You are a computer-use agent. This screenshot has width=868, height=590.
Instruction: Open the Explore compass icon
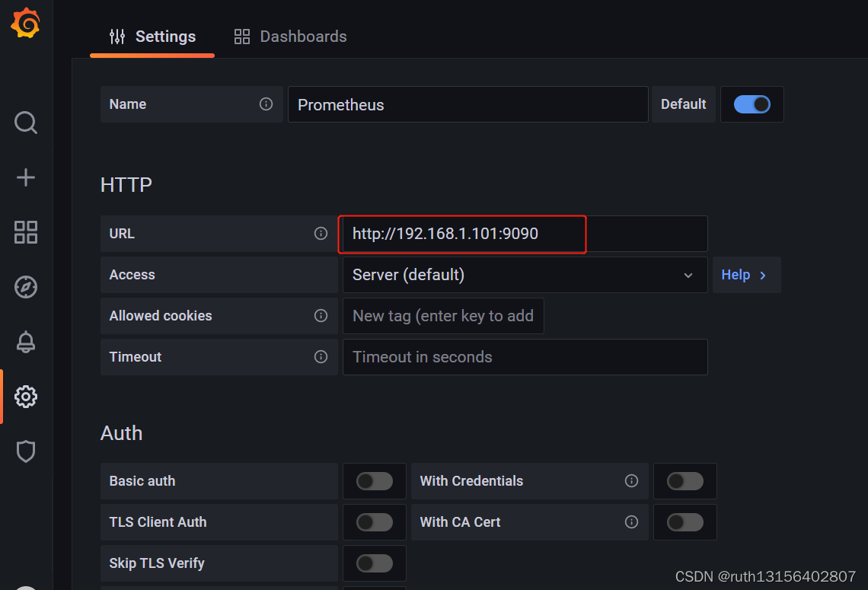click(x=25, y=287)
